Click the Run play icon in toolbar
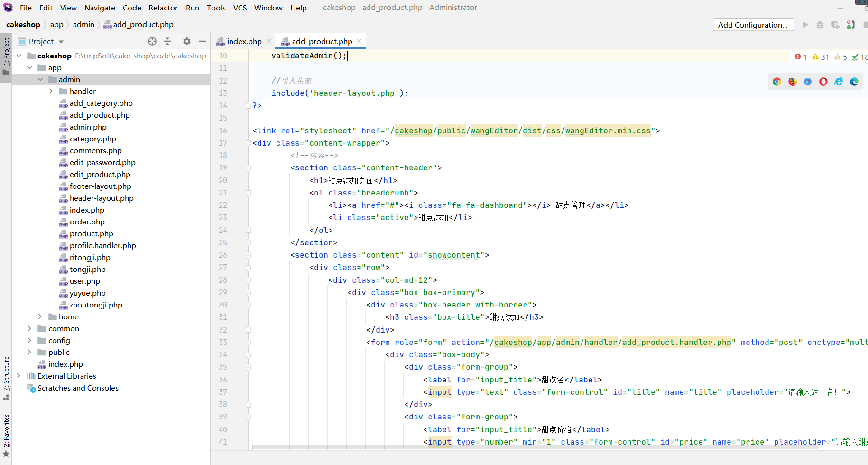 click(805, 25)
